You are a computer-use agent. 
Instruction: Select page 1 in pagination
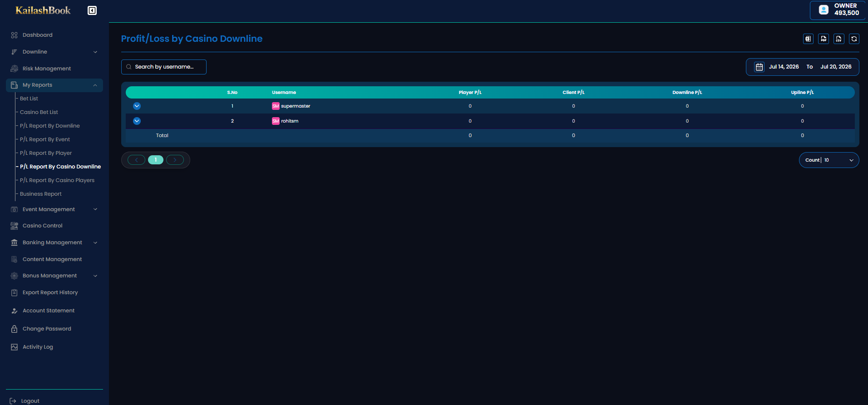[156, 160]
